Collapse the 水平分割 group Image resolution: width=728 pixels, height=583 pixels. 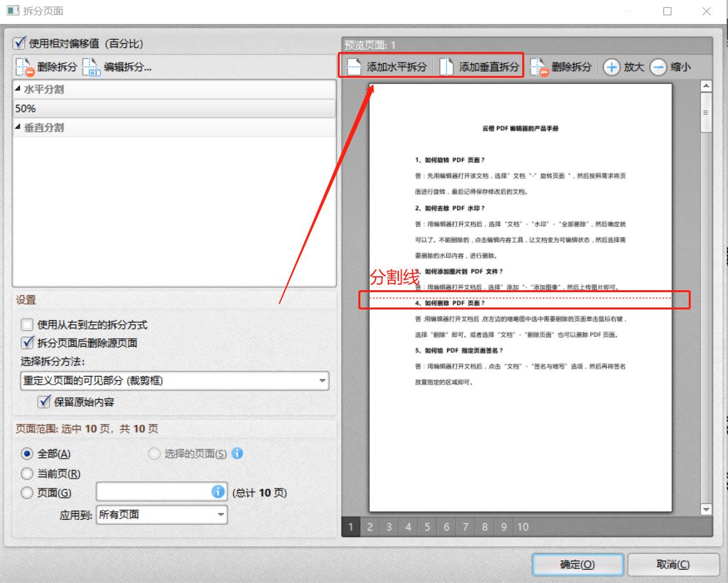point(17,88)
